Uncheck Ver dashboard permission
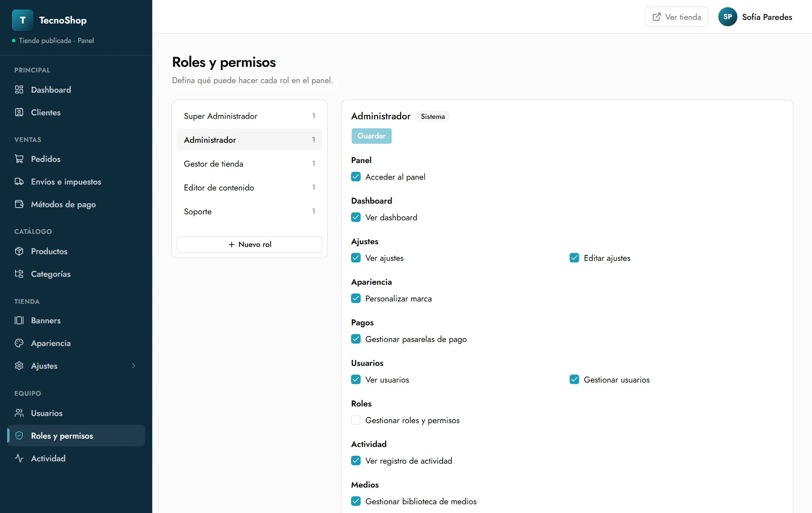 pos(356,217)
